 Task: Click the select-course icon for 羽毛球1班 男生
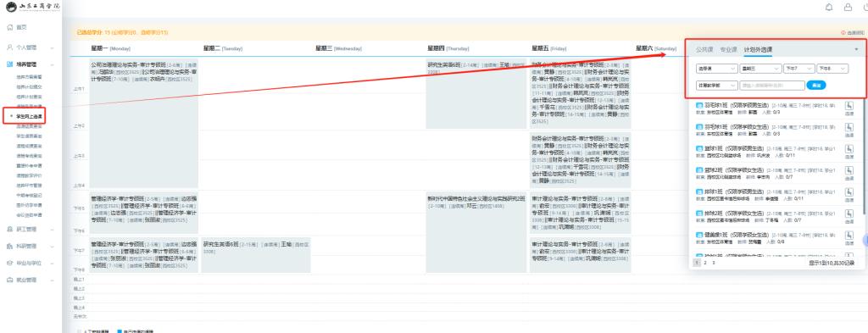pyautogui.click(x=849, y=105)
